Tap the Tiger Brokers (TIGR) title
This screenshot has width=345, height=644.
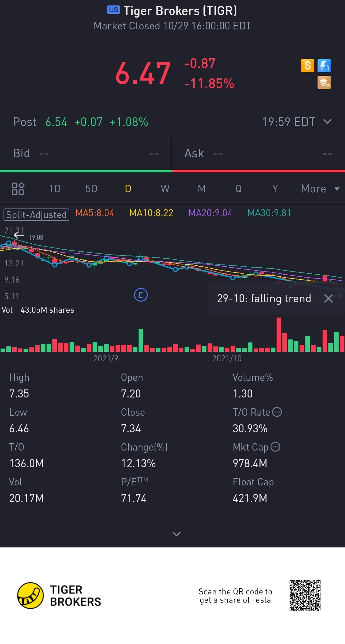coord(180,11)
